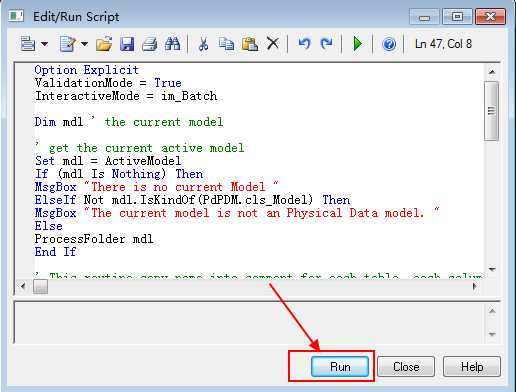Click the 'Ln 47, Col 8' position indicator

[x=443, y=44]
